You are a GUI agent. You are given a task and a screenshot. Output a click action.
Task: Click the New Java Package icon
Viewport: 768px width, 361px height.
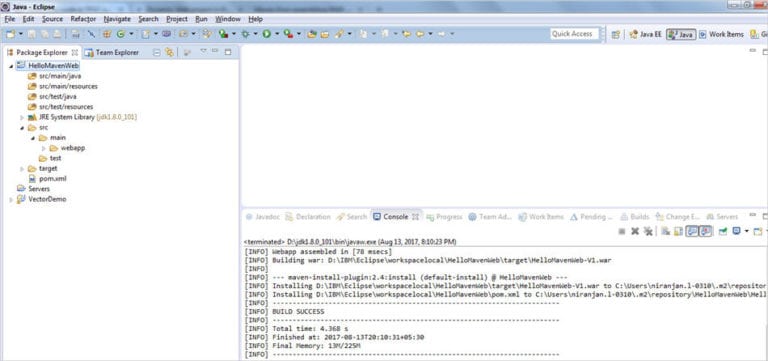tap(107, 34)
